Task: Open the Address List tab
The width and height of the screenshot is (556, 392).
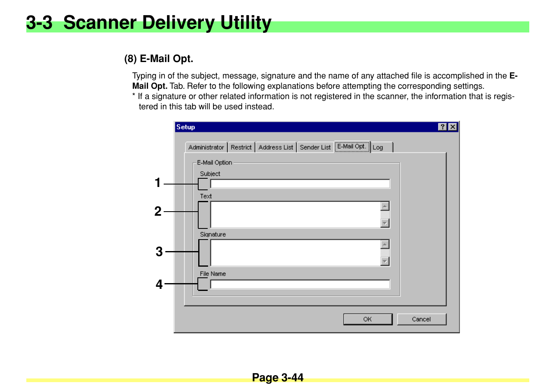Action: 276,147
